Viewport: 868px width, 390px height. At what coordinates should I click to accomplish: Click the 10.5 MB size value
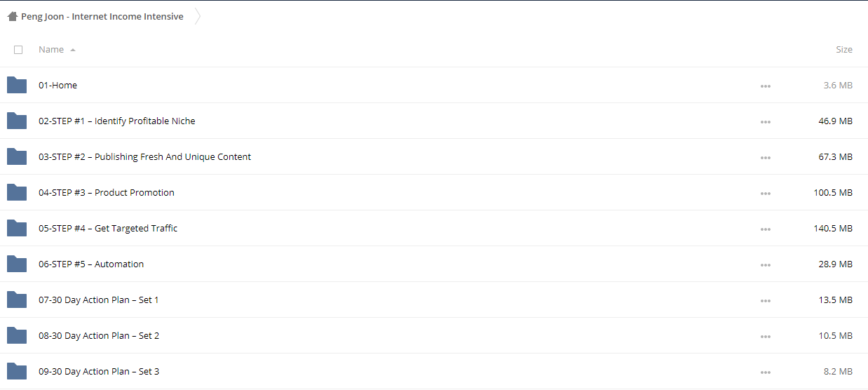pyautogui.click(x=836, y=336)
